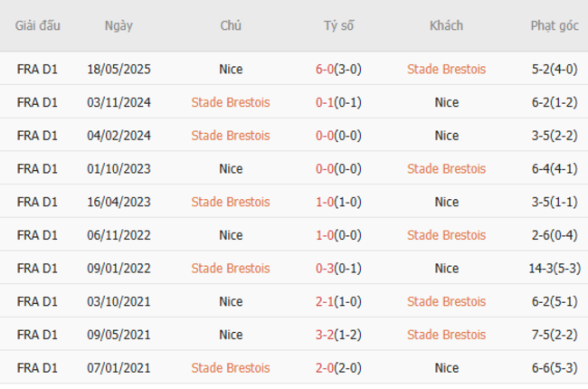Click FRA D1 league in 07/01/2021 row

[x=37, y=368]
